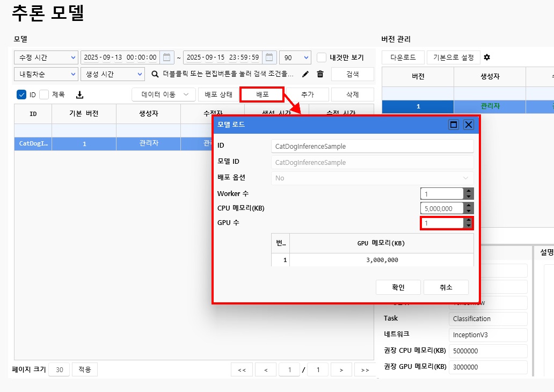The image size is (554, 392).
Task: Click the trash bin delete condition icon
Action: point(320,74)
